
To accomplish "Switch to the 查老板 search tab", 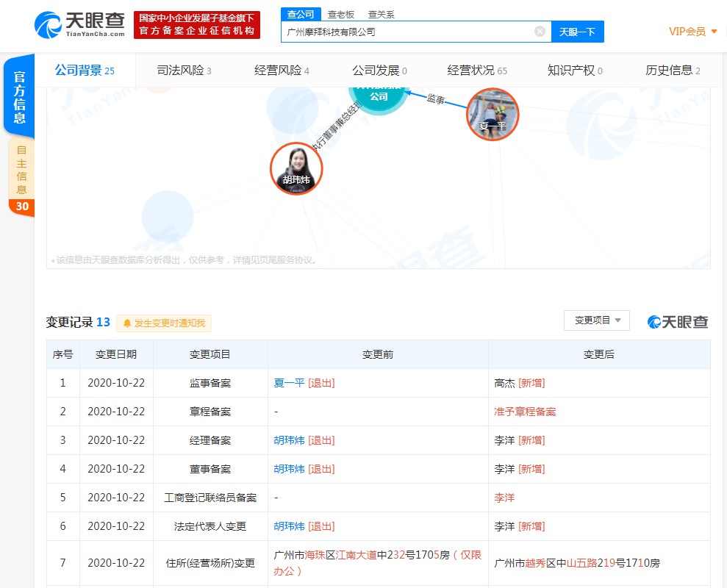I will click(341, 15).
